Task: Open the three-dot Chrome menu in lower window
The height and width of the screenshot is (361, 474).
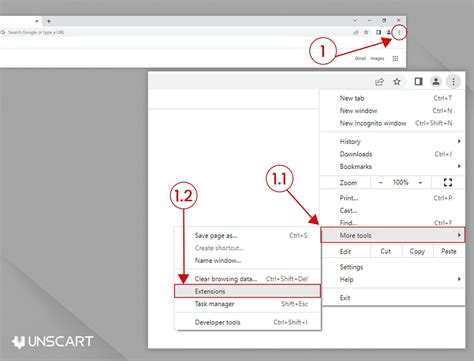Action: tap(453, 82)
